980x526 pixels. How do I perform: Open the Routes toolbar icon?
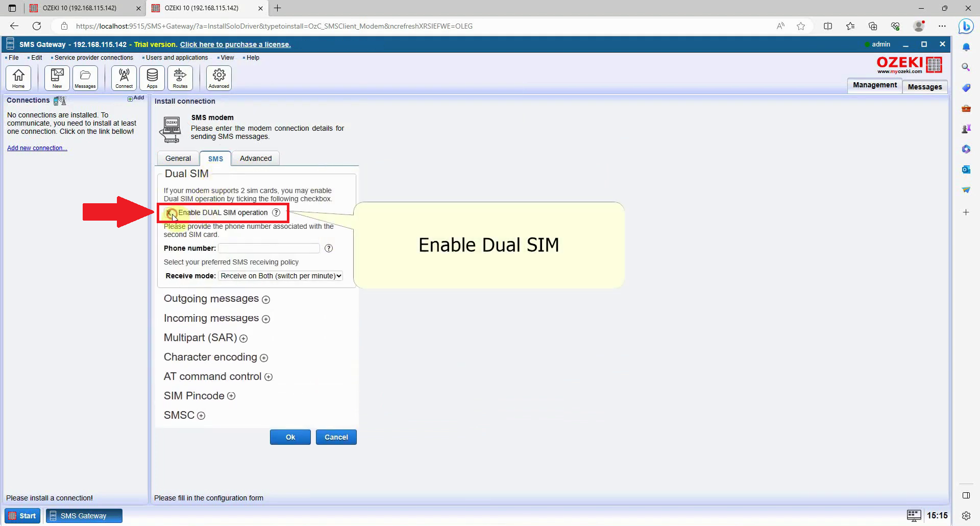click(180, 78)
